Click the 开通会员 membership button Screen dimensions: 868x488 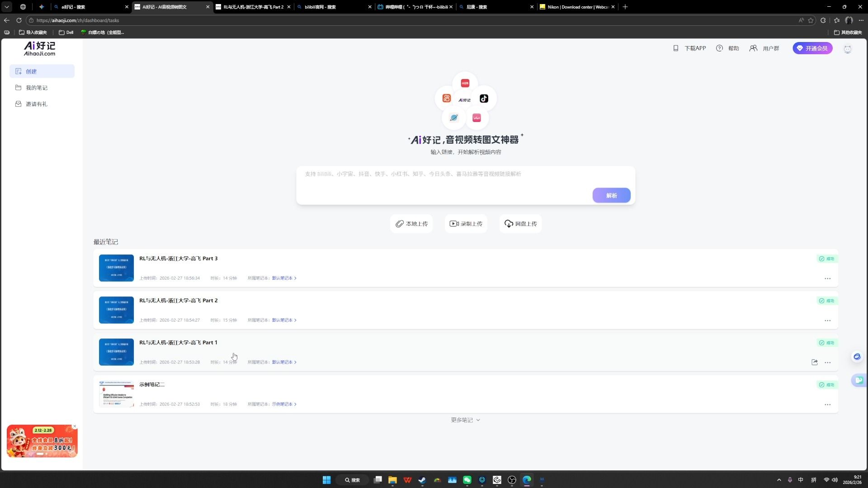click(812, 48)
